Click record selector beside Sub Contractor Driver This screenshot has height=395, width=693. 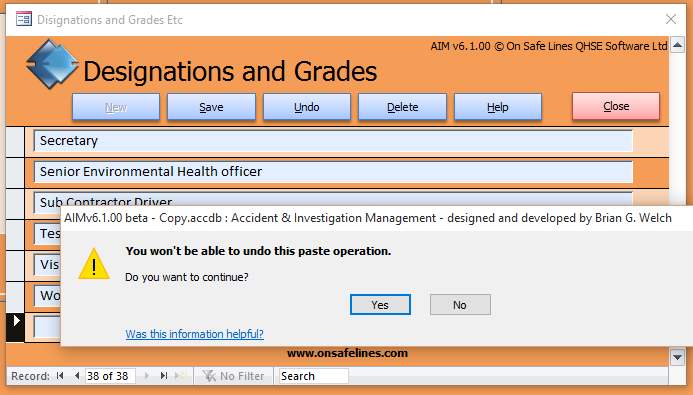click(15, 203)
